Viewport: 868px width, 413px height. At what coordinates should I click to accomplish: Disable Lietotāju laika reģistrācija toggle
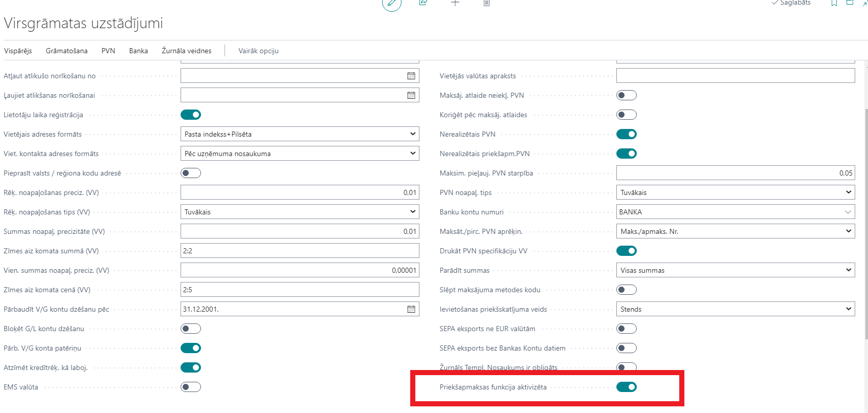click(191, 115)
